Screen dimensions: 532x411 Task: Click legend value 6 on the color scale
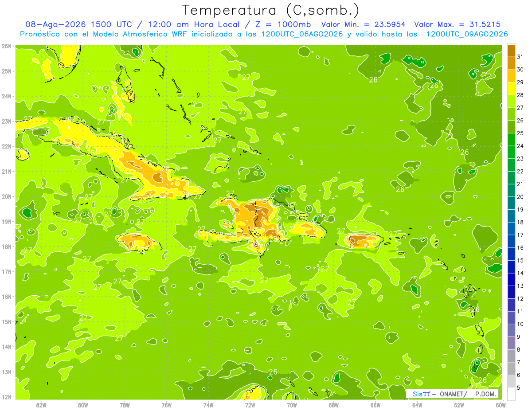[x=518, y=375]
